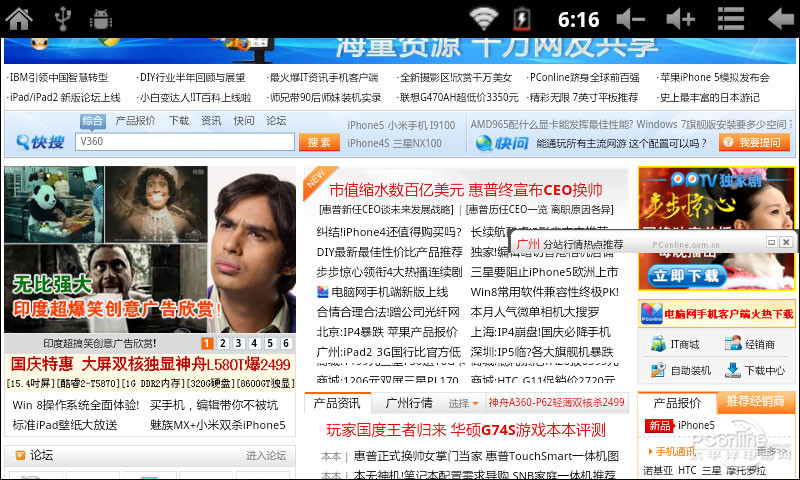Screen dimensions: 800x480
Task: Select the 论坛 search tab
Action: point(276,121)
